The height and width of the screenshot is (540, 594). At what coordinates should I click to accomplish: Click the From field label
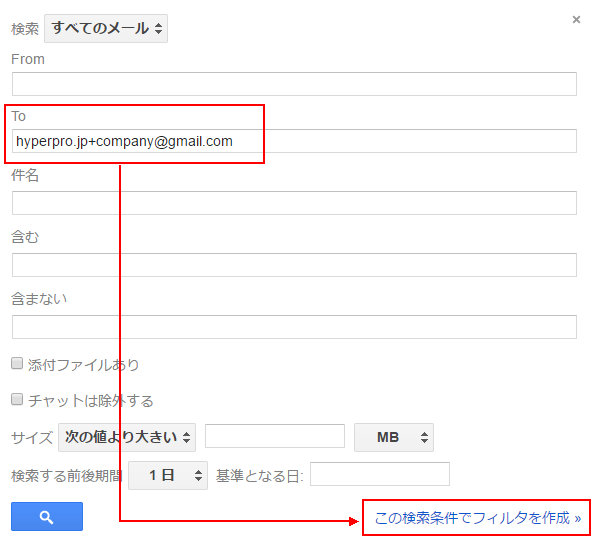coord(28,59)
